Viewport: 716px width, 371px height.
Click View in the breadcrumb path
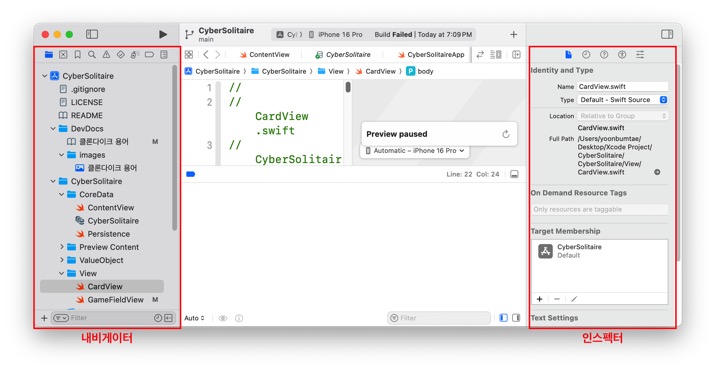pyautogui.click(x=331, y=71)
